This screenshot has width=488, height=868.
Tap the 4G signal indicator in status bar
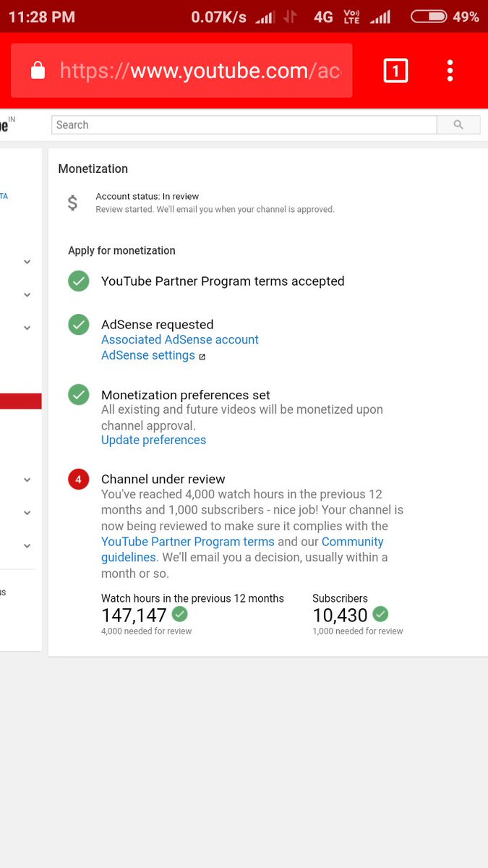323,16
